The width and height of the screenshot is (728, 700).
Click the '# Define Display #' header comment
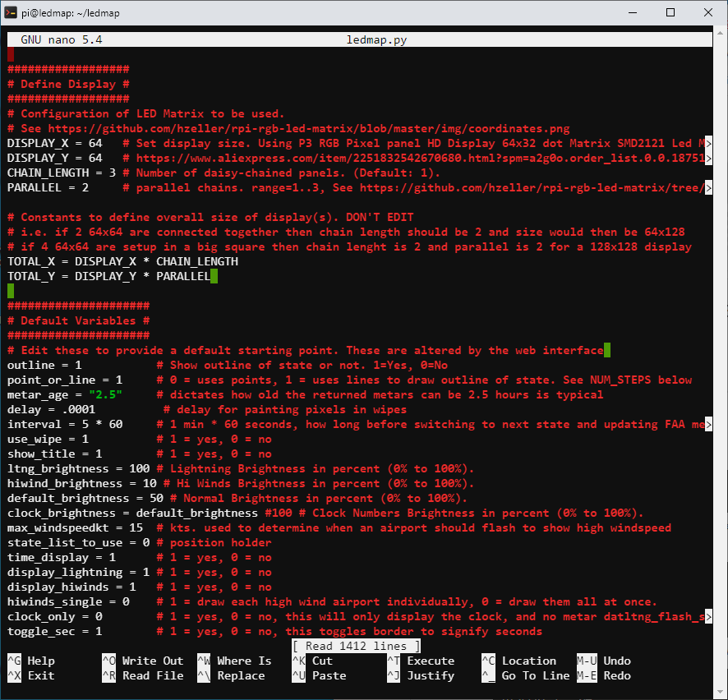pos(68,84)
